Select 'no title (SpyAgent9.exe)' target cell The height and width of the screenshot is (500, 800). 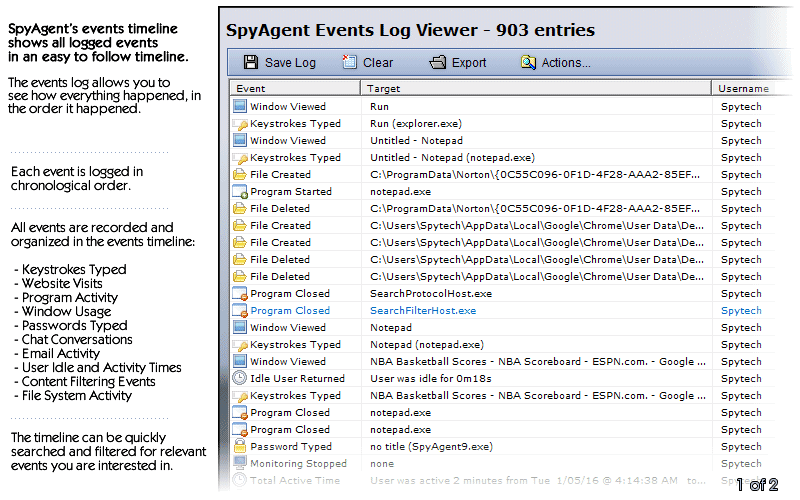click(431, 446)
